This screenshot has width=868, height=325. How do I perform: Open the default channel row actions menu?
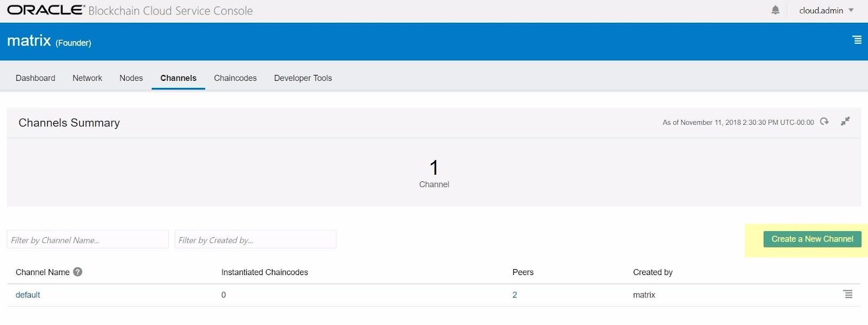(847, 294)
